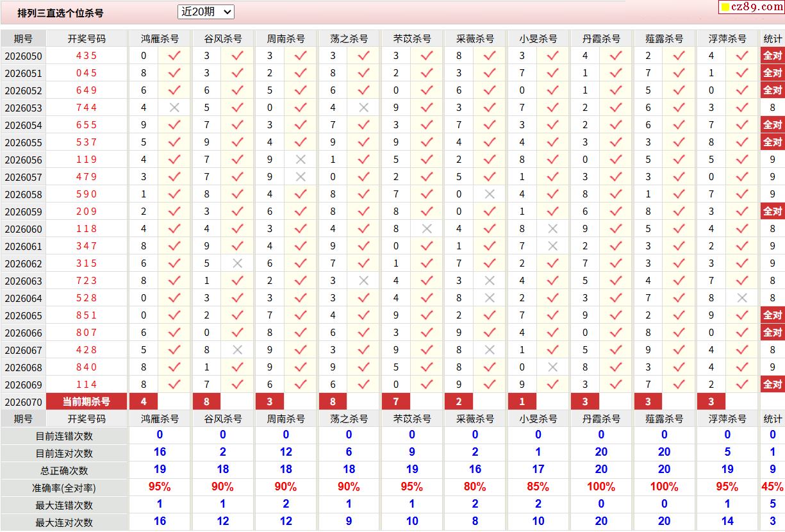Click the top 期号 column header

tap(23, 38)
